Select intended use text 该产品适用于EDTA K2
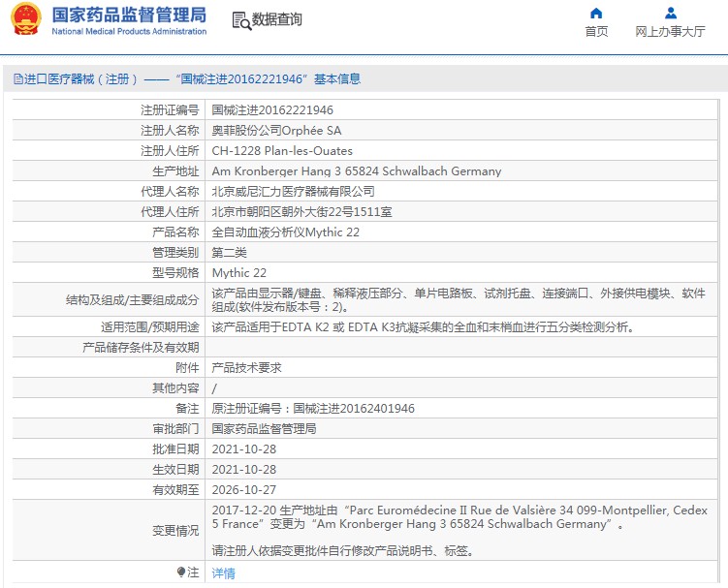728x588 pixels. pos(423,327)
